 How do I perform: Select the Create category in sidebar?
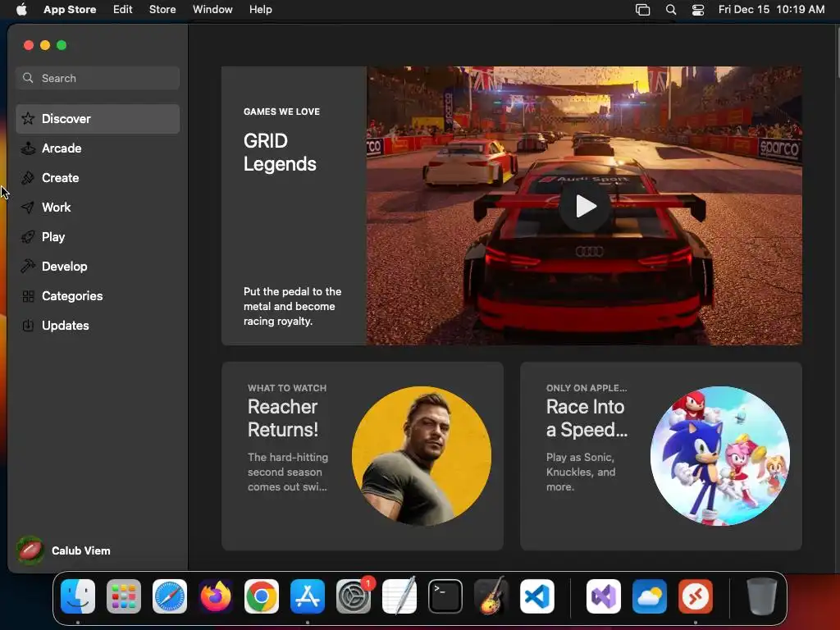(x=98, y=178)
